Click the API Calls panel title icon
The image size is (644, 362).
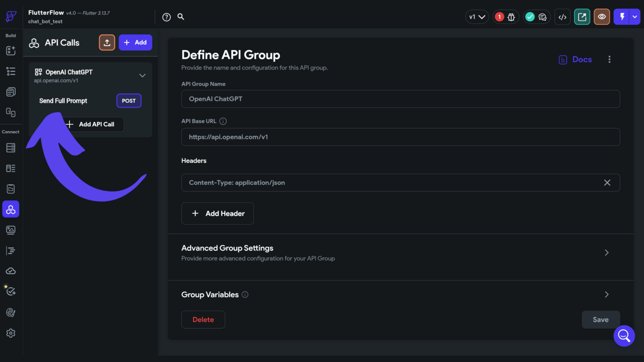point(34,43)
